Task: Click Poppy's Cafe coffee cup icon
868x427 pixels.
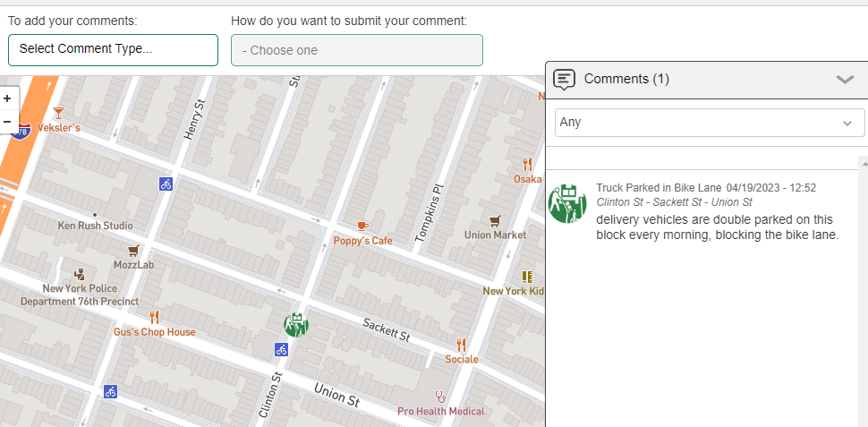Action: (362, 226)
